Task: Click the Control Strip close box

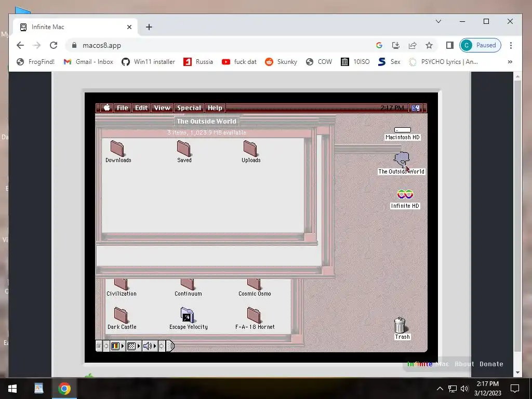Action: click(x=99, y=346)
